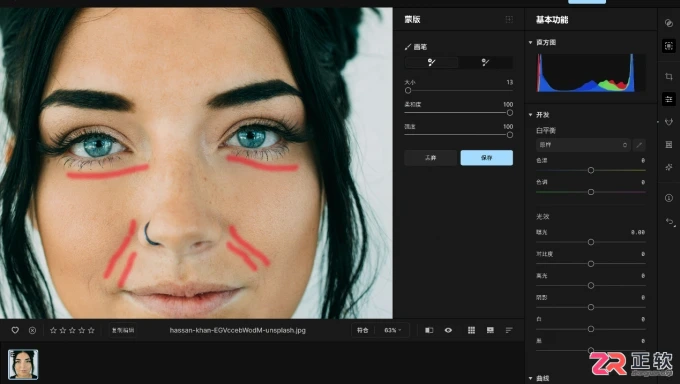
Task: Reject photo with circled X icon
Action: point(33,330)
